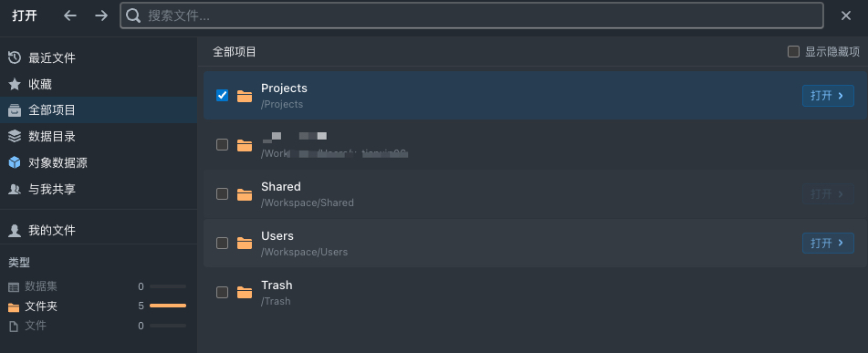Viewport: 868px width, 353px height.
Task: Click the blue cube icon beside 对象数据源
Action: coord(15,162)
